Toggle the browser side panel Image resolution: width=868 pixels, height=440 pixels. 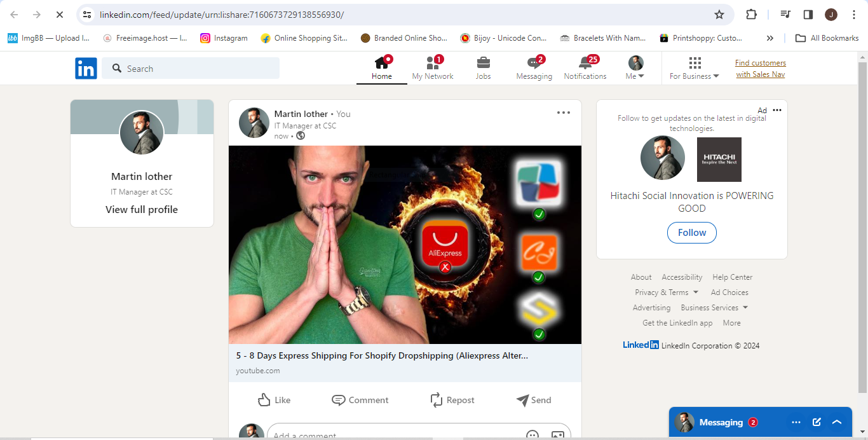pyautogui.click(x=808, y=15)
